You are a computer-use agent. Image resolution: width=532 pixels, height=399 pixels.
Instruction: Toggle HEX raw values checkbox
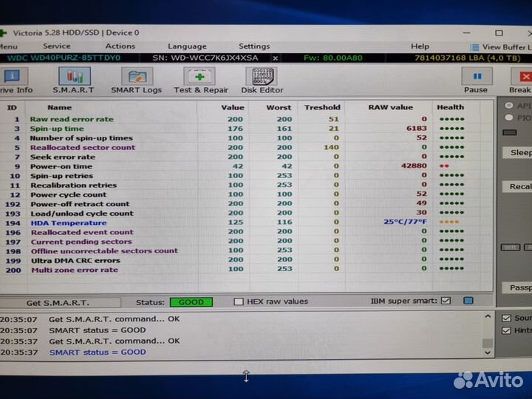coord(239,301)
